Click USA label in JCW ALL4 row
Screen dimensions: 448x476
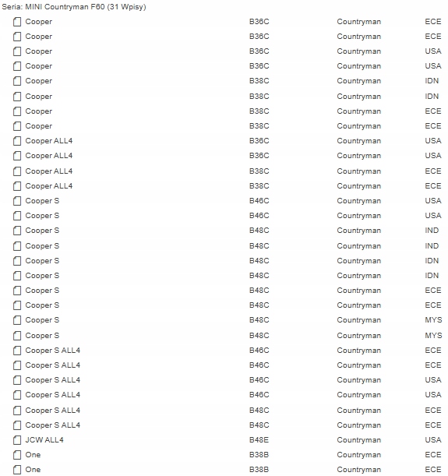point(433,440)
